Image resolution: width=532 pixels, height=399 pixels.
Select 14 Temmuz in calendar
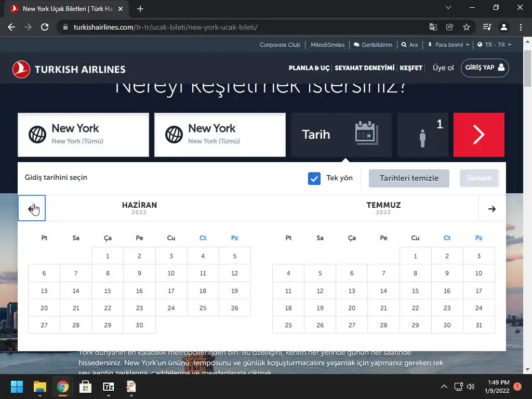pos(383,291)
